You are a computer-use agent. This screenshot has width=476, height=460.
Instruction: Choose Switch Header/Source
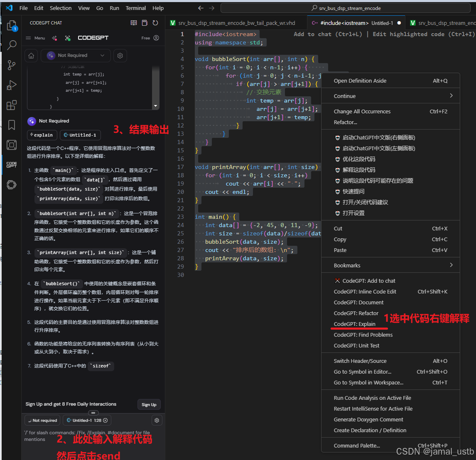[390, 361]
